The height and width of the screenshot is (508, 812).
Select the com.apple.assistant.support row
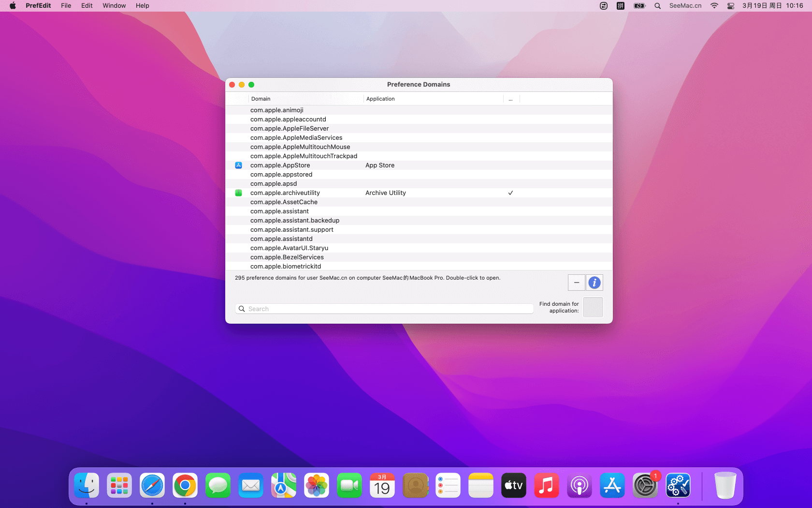(x=419, y=230)
